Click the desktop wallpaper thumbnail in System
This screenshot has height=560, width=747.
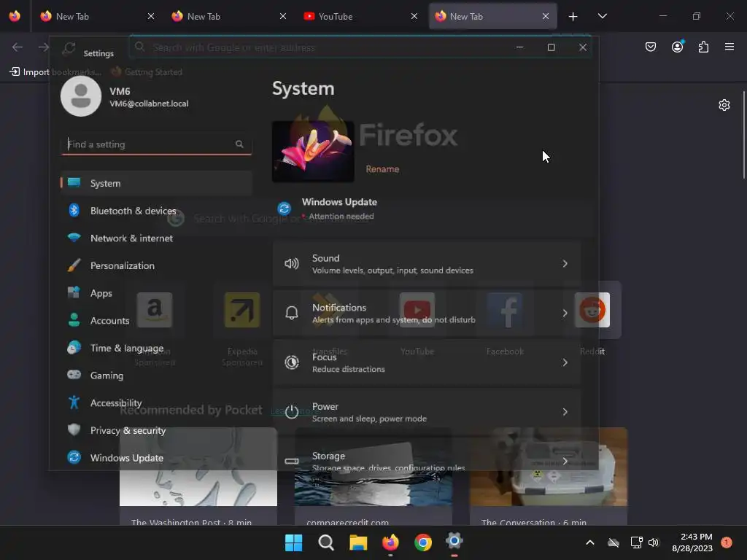click(x=313, y=152)
